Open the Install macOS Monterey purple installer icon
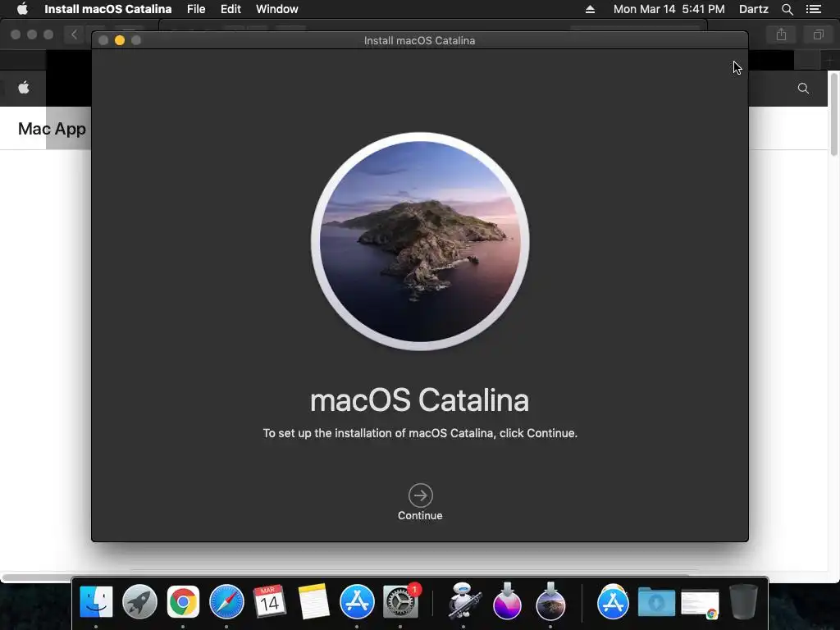 507,601
